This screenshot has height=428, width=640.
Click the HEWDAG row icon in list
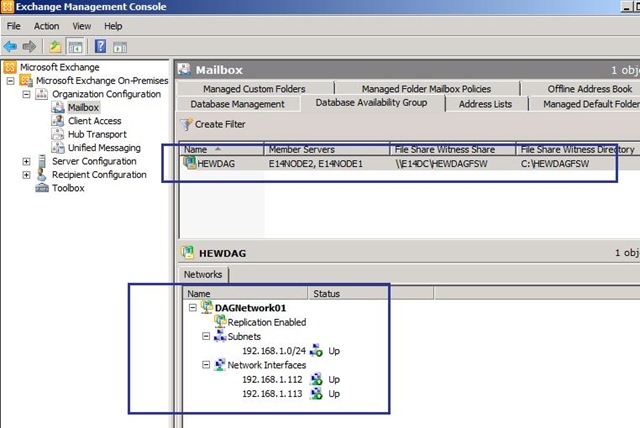pos(190,163)
